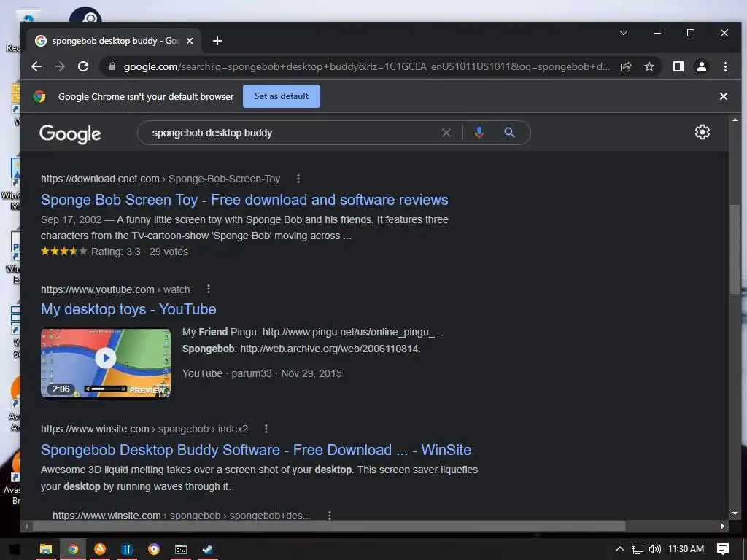Viewport: 747px width, 560px height.
Task: Open options for winsite spongebob+des result
Action: [329, 516]
